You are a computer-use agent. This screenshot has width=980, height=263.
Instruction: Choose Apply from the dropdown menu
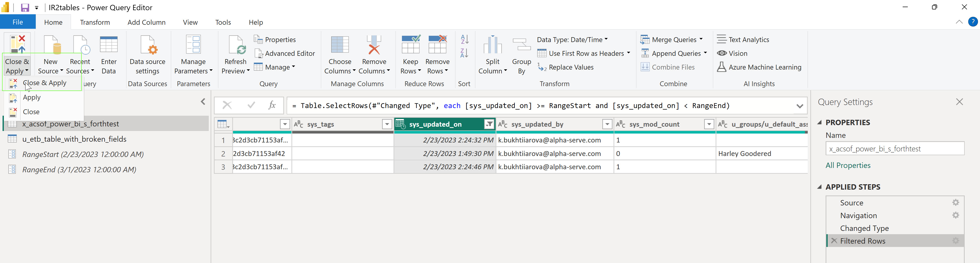coord(32,97)
